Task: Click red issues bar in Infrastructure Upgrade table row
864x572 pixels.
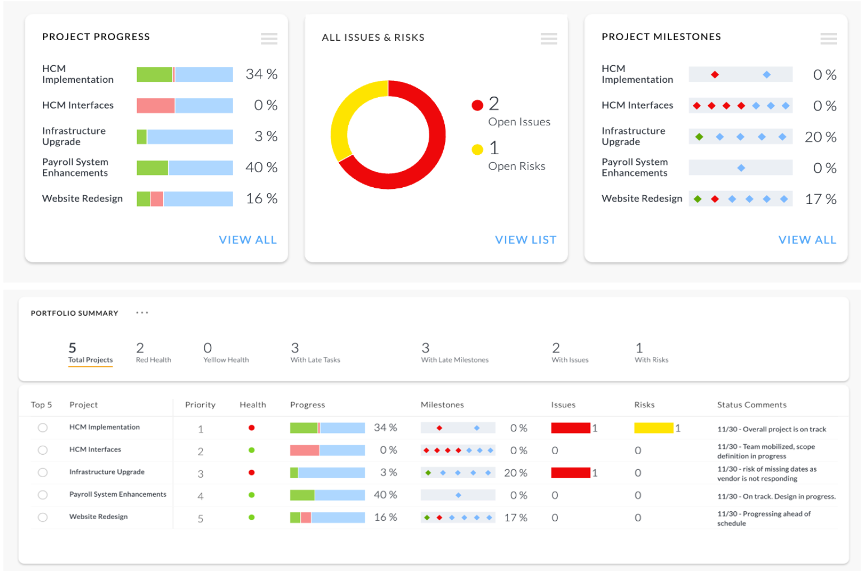Action: 571,472
